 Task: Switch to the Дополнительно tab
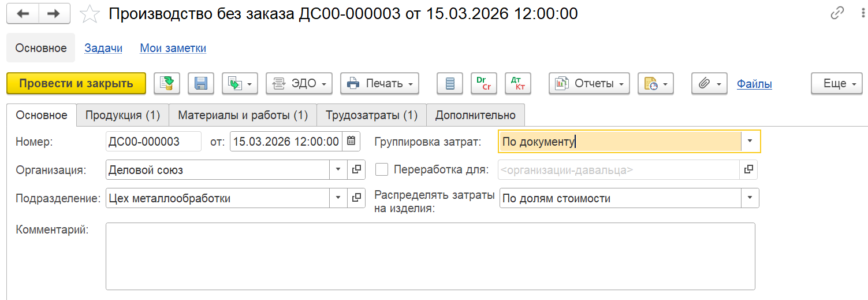[x=475, y=115]
